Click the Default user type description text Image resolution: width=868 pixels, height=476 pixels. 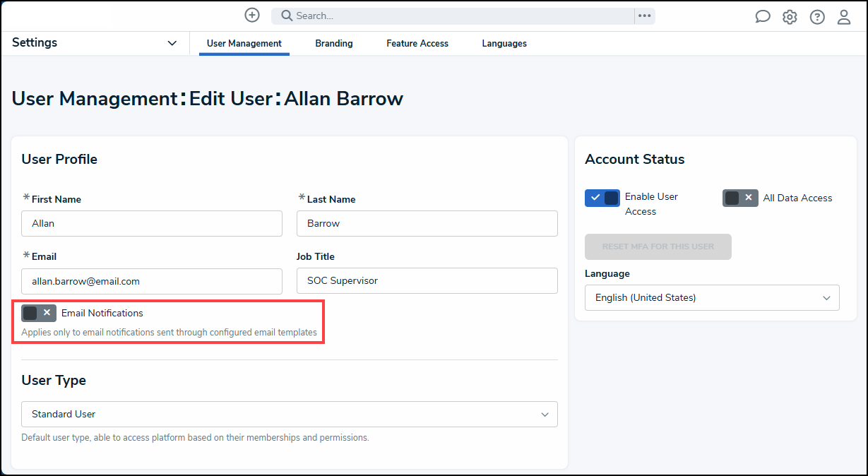[x=195, y=438]
